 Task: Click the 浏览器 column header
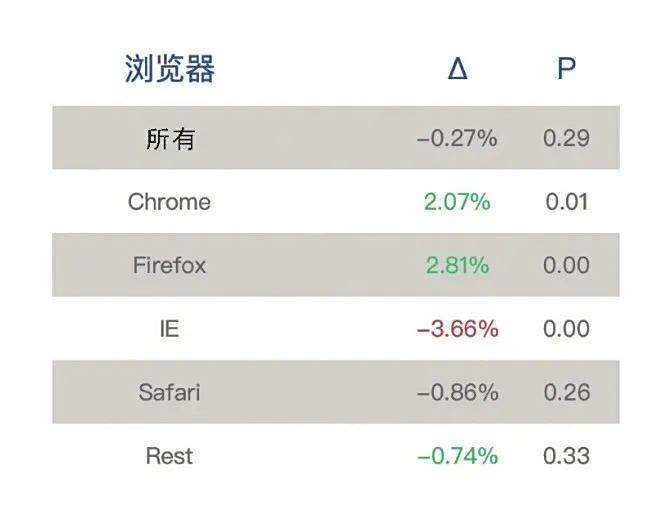click(x=170, y=69)
